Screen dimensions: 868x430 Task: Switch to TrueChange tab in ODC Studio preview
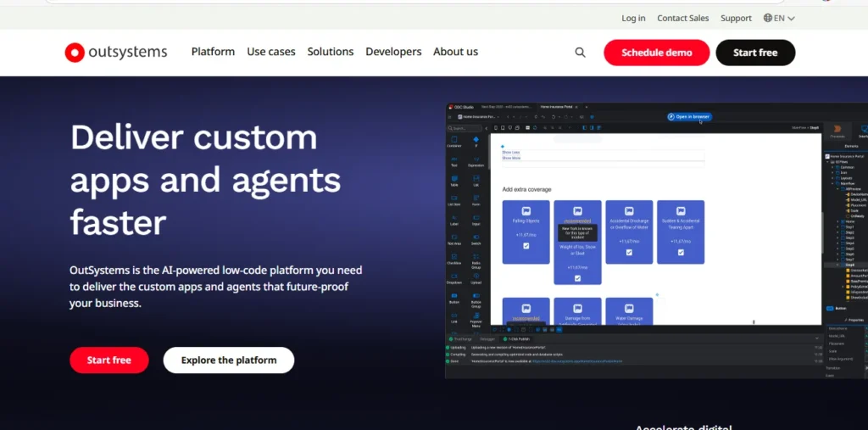(460, 338)
